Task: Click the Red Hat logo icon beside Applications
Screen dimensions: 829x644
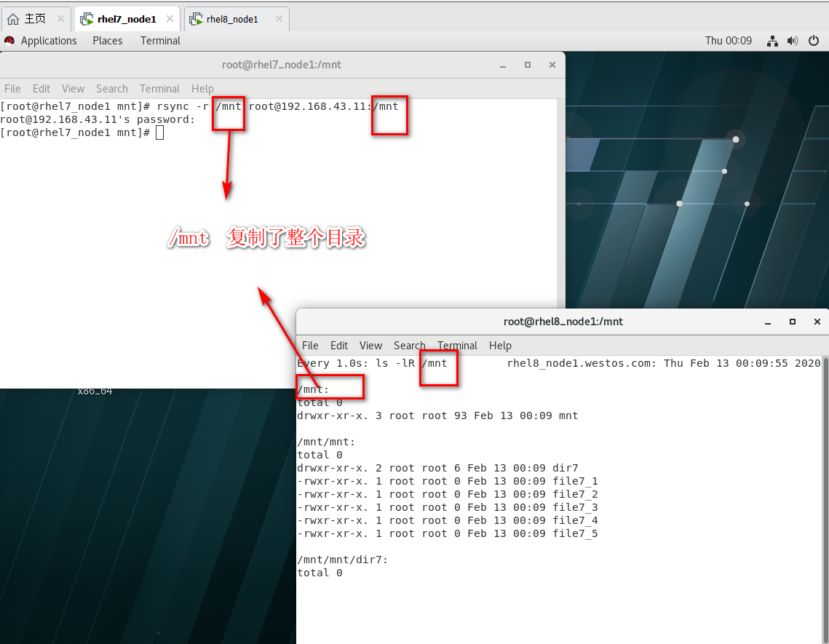Action: click(x=9, y=41)
